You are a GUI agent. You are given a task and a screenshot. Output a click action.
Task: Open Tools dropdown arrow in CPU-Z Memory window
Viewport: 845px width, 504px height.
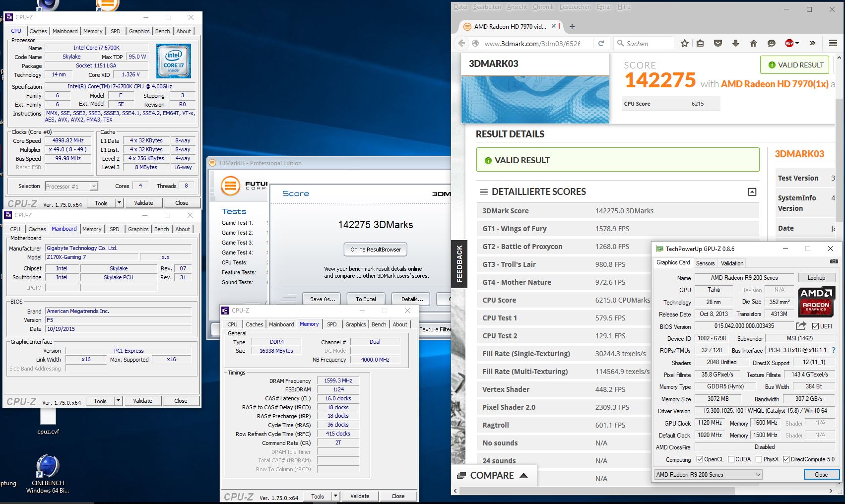335,496
